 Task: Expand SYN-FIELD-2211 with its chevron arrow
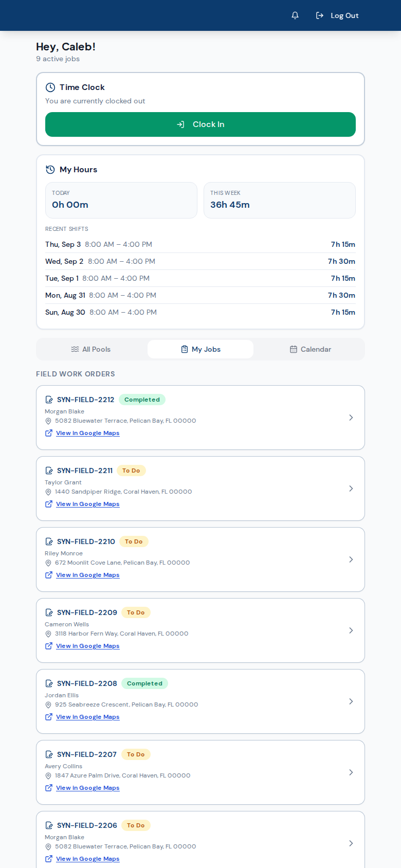351,489
